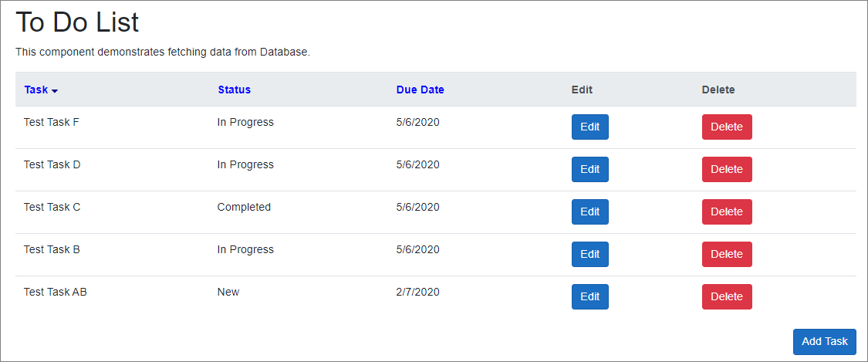Delete Test Task AB

click(x=726, y=297)
